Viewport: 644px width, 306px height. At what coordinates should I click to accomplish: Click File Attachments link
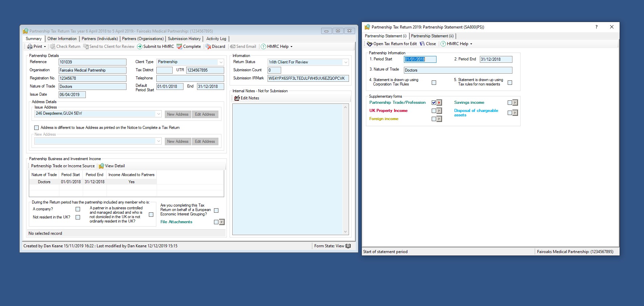click(x=176, y=222)
